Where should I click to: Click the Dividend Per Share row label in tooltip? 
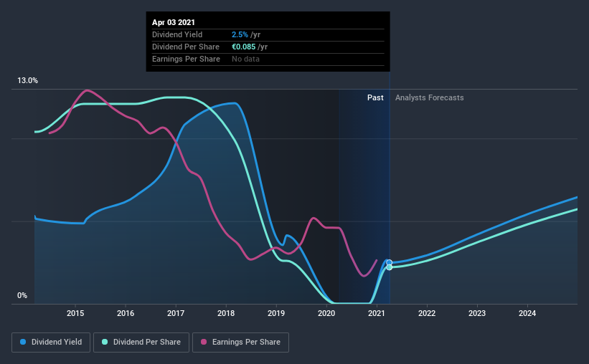pyautogui.click(x=186, y=47)
